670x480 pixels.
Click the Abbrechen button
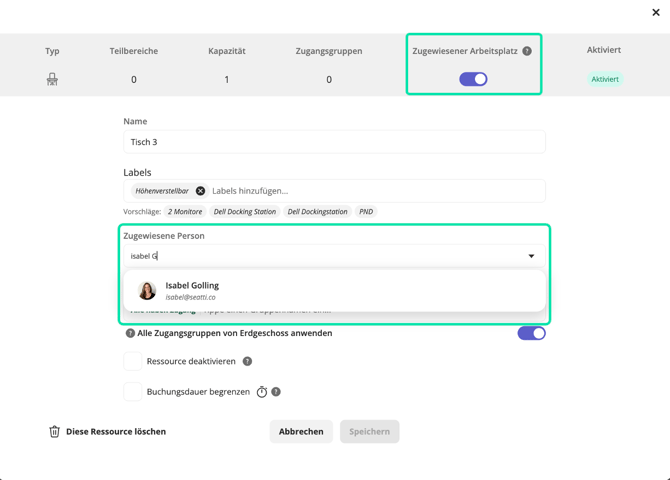[301, 432]
